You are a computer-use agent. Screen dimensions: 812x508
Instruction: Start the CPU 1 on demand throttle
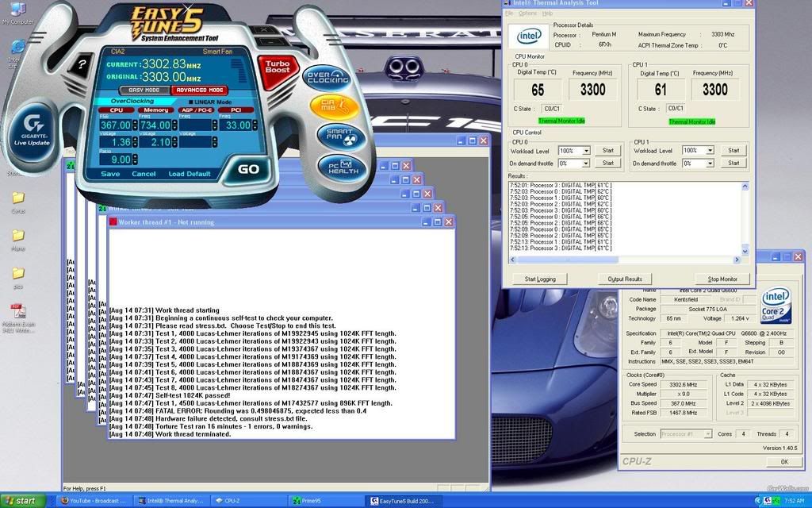[x=733, y=163]
